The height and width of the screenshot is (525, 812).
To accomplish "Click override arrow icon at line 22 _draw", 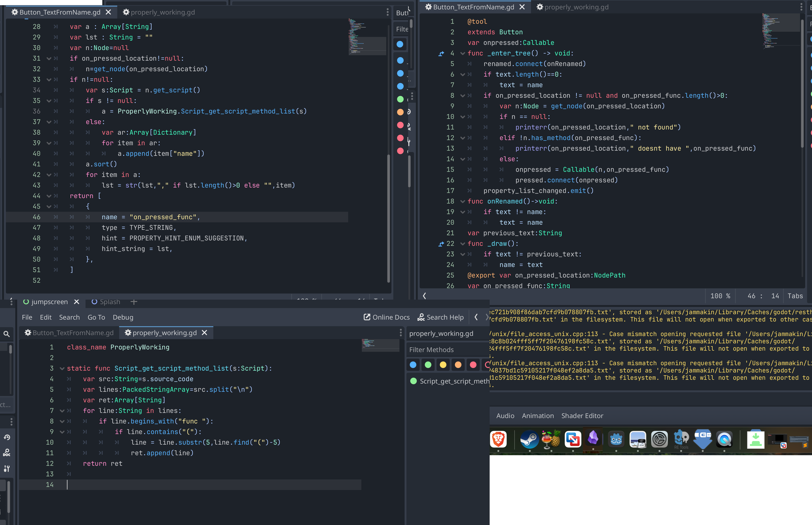I will 441,244.
